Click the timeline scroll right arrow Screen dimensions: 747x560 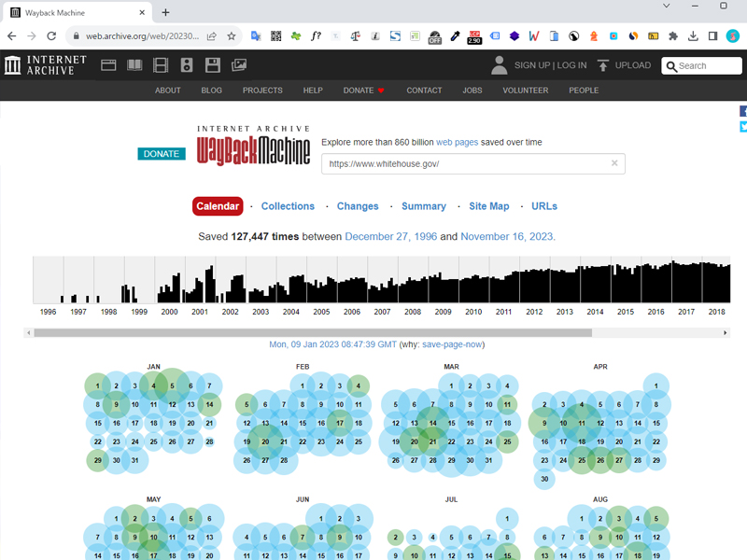tap(726, 333)
